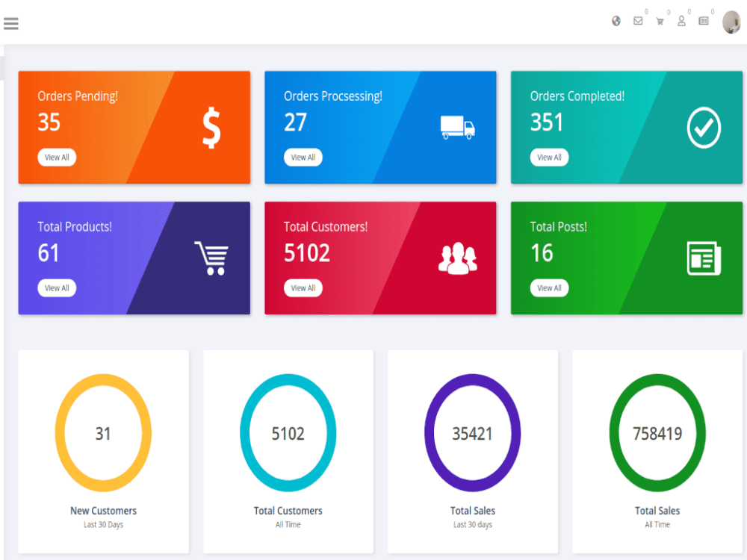747x560 pixels.
Task: Click the posts count 16
Action: click(x=542, y=253)
